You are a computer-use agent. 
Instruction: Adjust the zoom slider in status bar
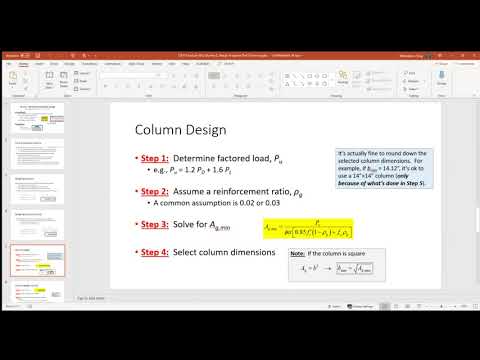441,306
